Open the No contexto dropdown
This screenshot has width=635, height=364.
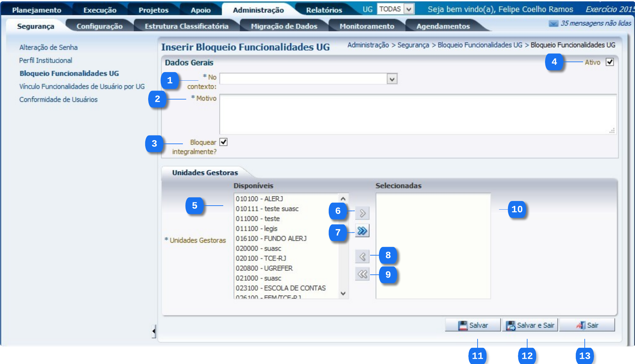click(392, 79)
